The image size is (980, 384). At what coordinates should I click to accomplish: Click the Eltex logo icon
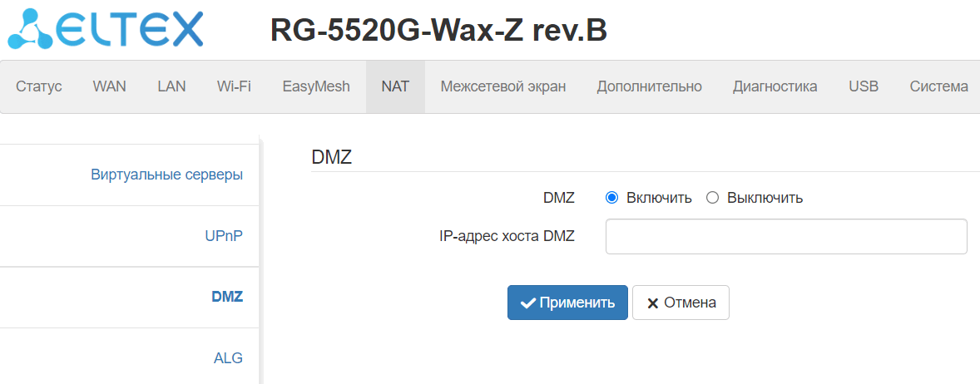pyautogui.click(x=28, y=28)
